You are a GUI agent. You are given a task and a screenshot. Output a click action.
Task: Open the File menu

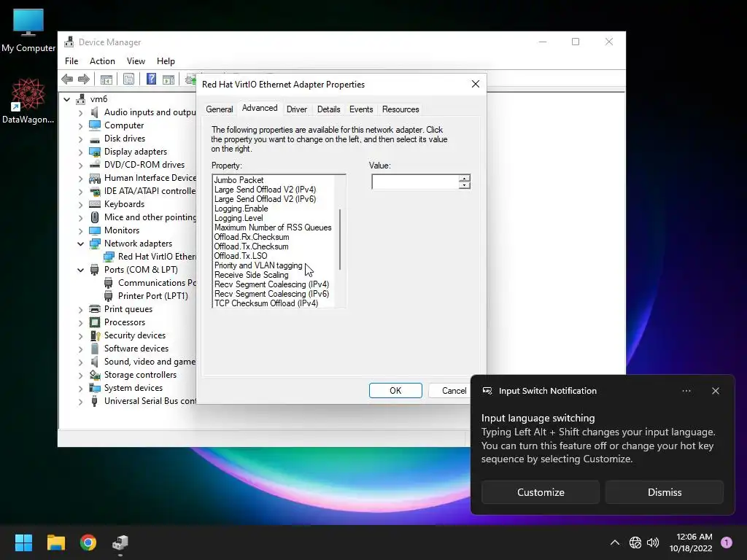pos(71,61)
